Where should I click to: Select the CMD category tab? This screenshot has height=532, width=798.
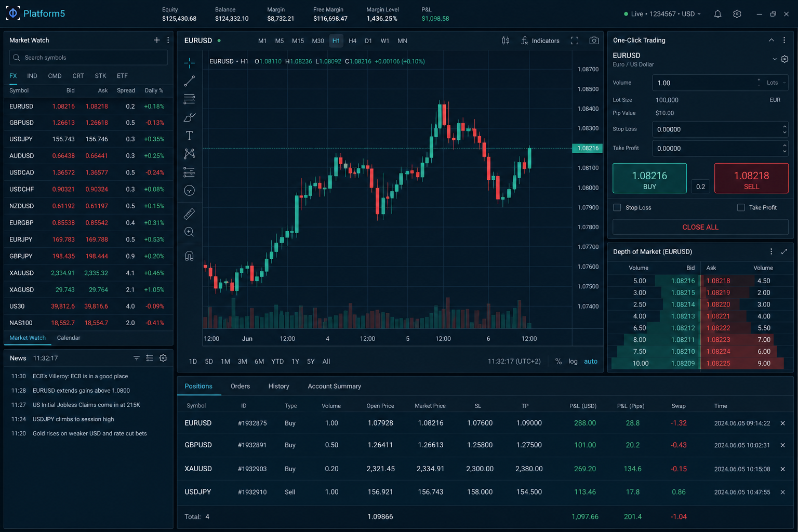click(x=55, y=76)
